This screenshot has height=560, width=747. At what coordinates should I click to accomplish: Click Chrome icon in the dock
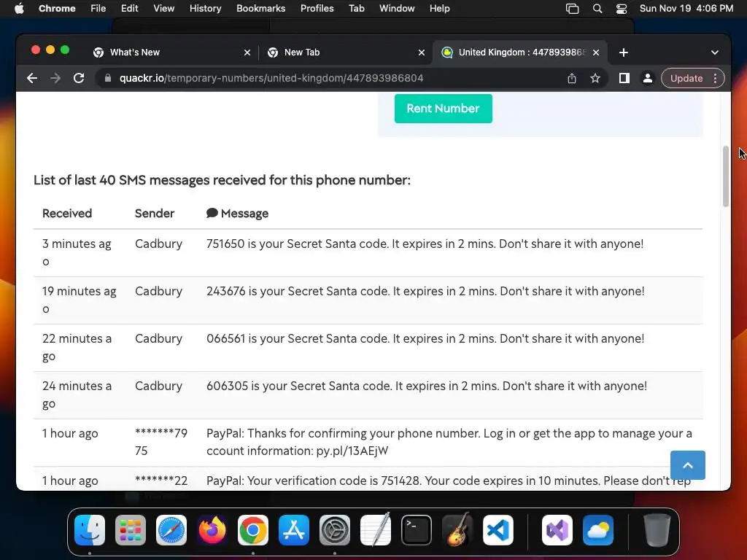253,530
